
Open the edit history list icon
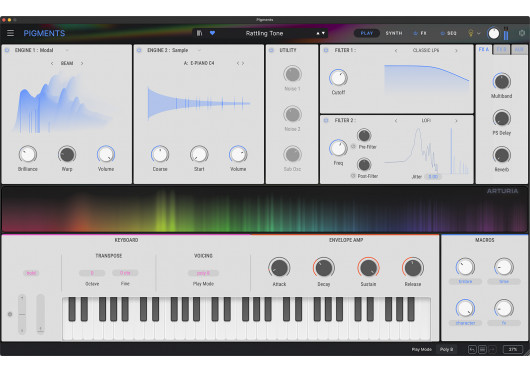(482, 349)
